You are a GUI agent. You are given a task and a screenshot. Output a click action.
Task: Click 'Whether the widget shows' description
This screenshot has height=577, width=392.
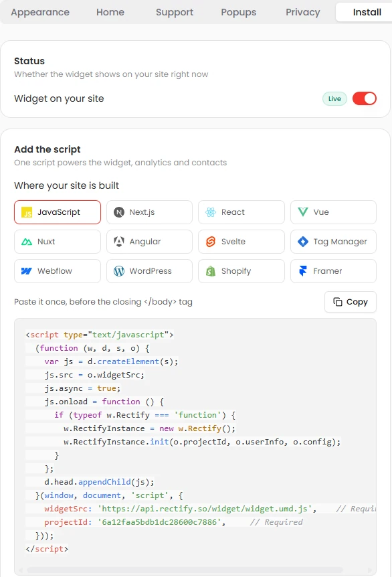coord(111,74)
